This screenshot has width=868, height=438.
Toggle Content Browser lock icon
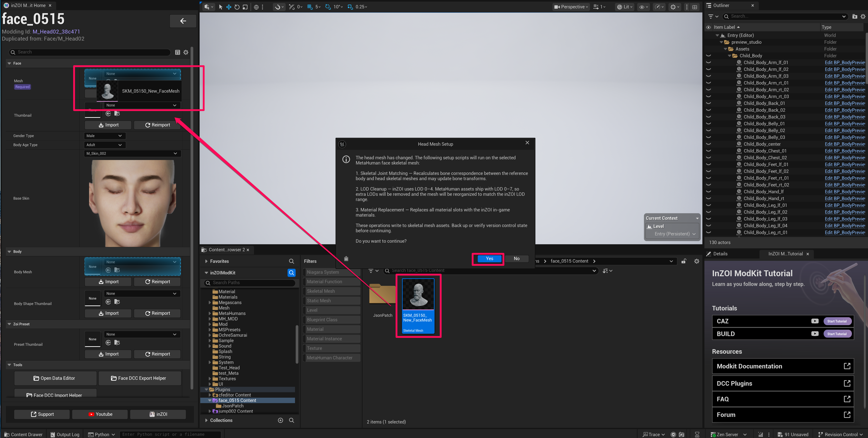(684, 261)
